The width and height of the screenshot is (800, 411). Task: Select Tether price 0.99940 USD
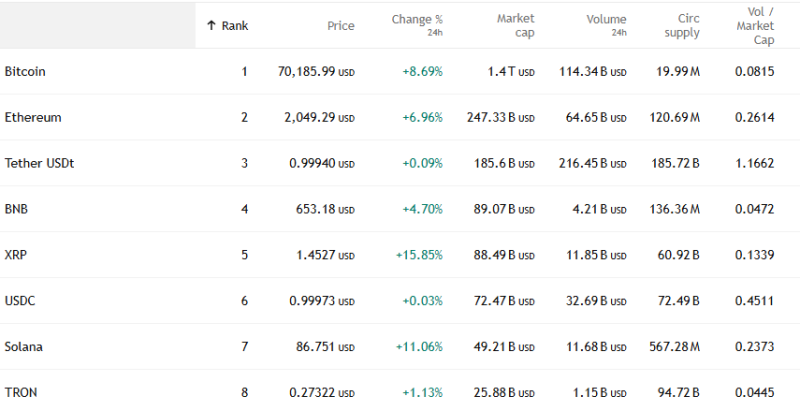point(322,163)
